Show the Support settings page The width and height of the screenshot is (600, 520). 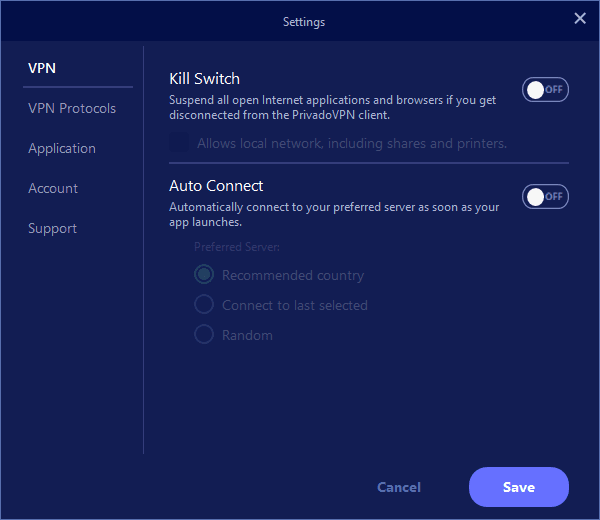pyautogui.click(x=52, y=228)
